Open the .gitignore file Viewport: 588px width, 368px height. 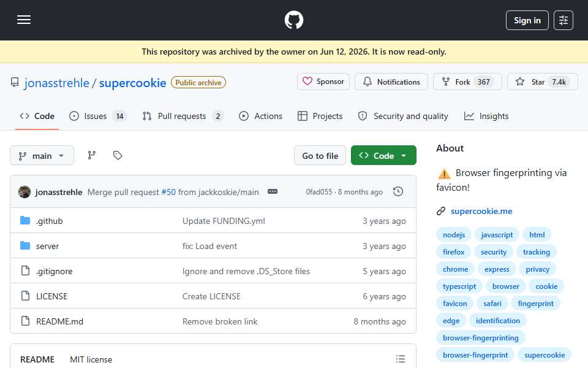pos(55,271)
